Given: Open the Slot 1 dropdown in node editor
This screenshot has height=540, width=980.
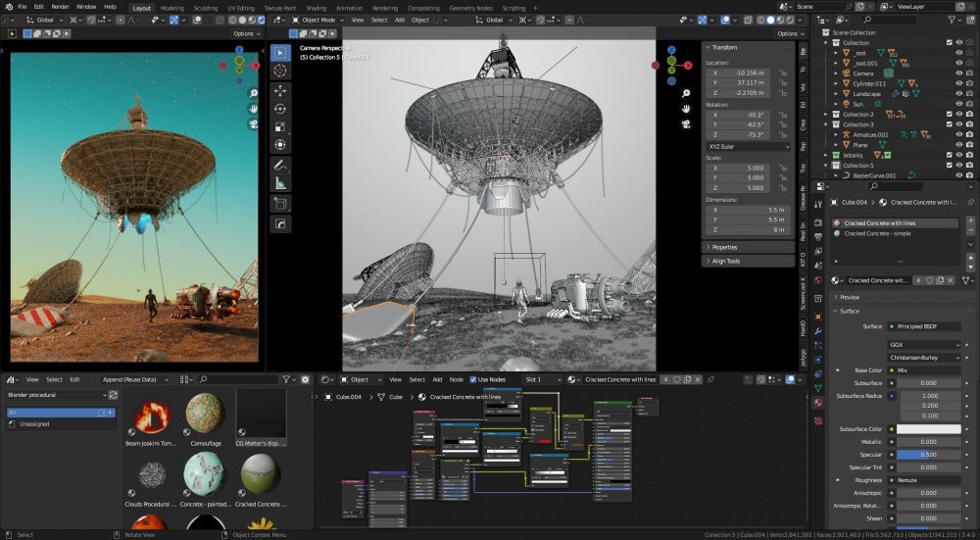Looking at the screenshot, I should (543, 379).
